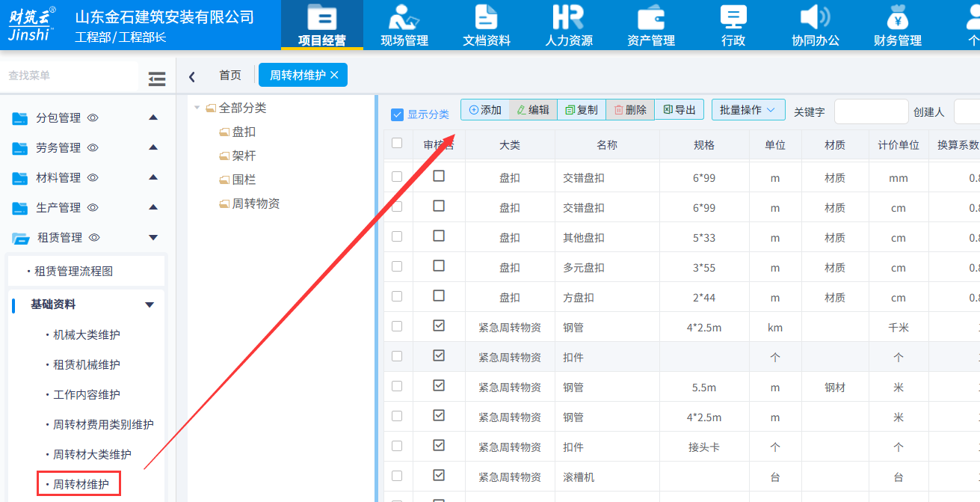Open the 资产管理 module
This screenshot has width=980, height=502.
point(651,25)
